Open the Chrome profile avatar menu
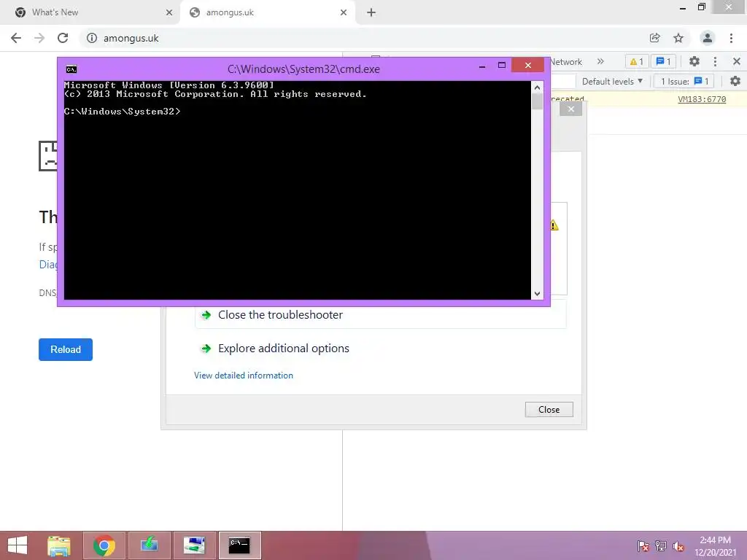The image size is (747, 560). (708, 38)
